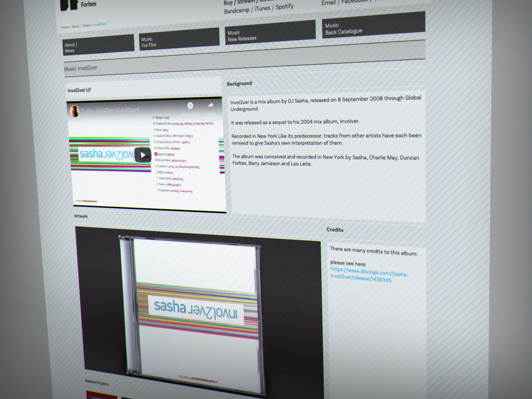Viewport: 532px width, 399px height.
Task: Click 'There are many credits to this album' text
Action: (x=374, y=251)
